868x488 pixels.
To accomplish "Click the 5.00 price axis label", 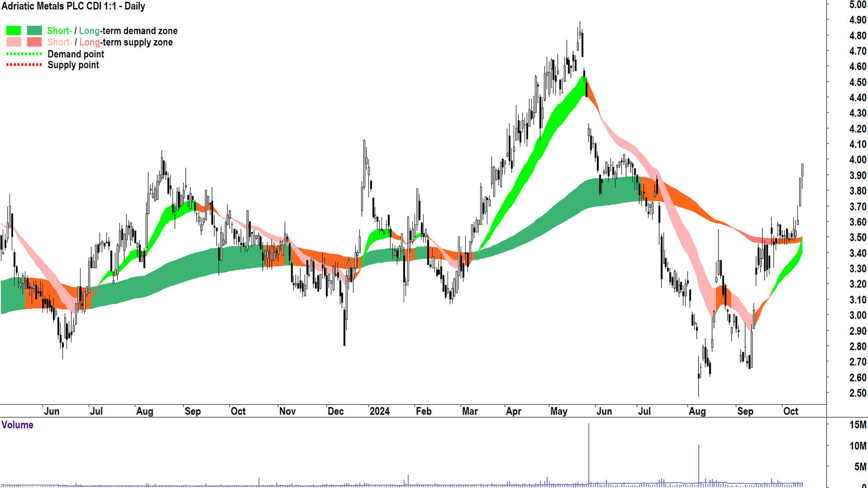I will click(x=858, y=5).
